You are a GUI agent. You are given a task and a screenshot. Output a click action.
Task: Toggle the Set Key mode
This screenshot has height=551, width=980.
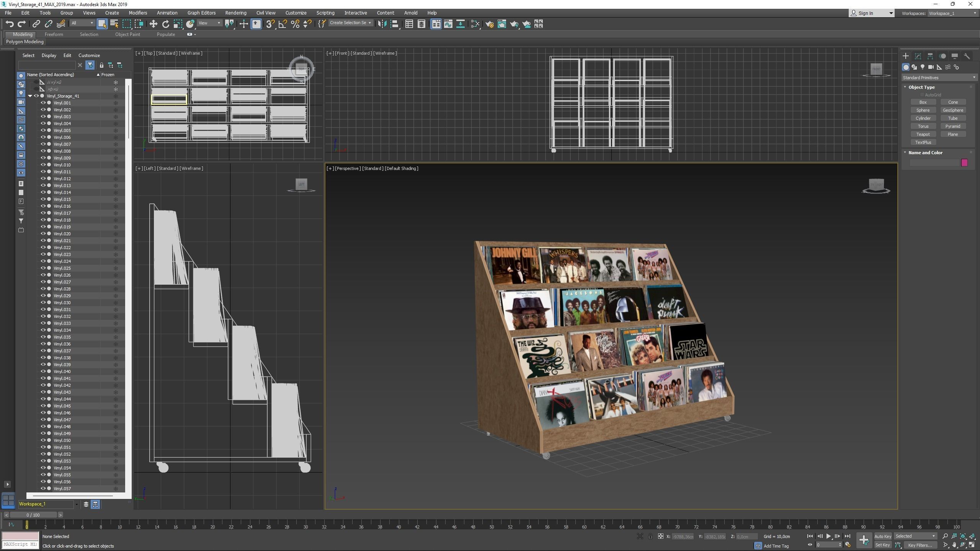click(883, 545)
